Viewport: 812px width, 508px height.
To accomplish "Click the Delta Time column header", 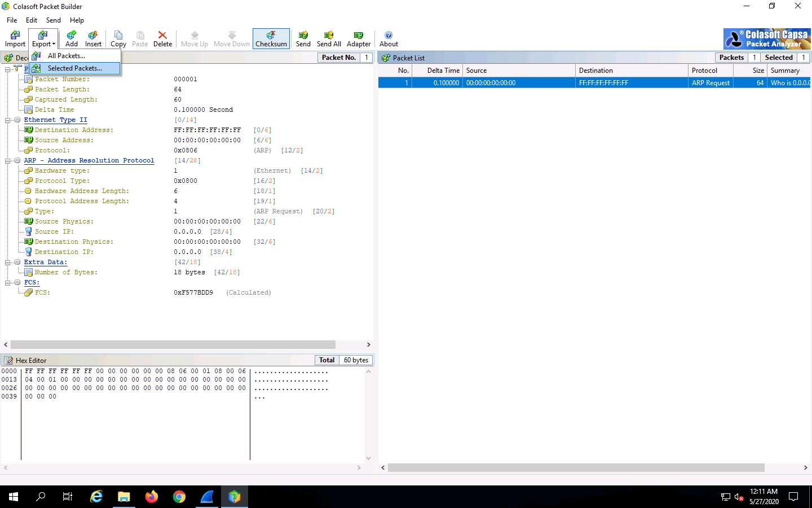I will point(438,71).
